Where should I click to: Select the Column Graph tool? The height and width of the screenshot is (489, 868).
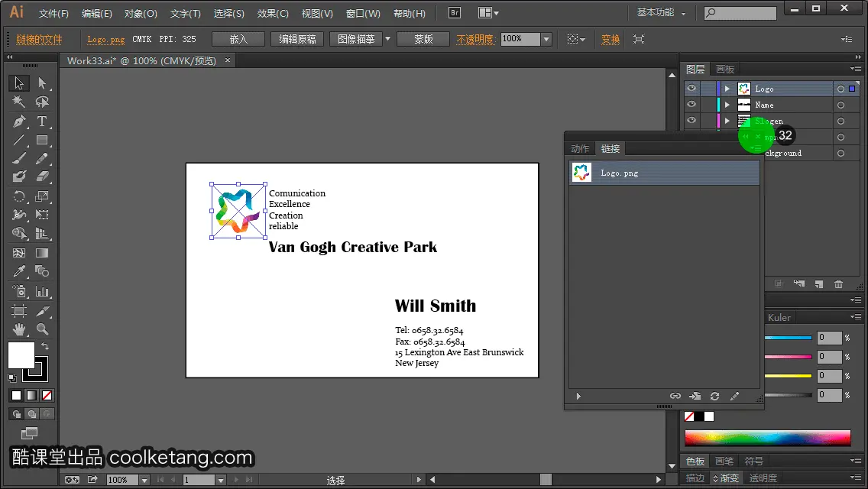pyautogui.click(x=42, y=291)
